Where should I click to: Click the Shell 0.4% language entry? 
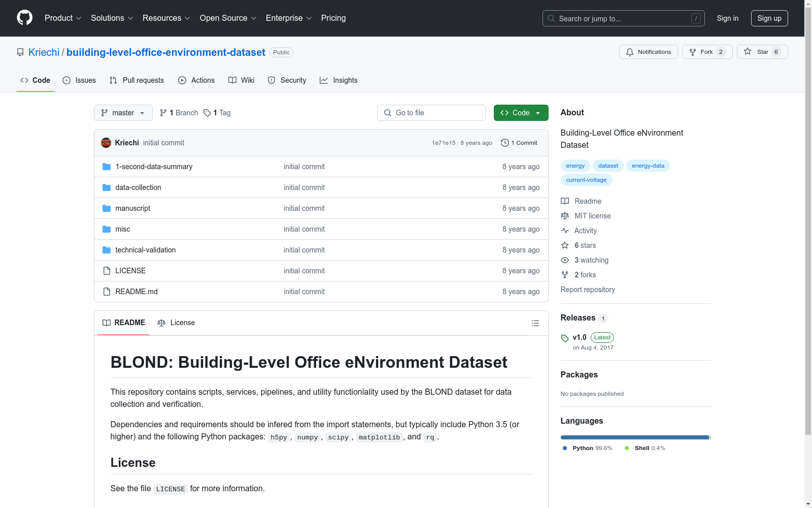pos(645,448)
